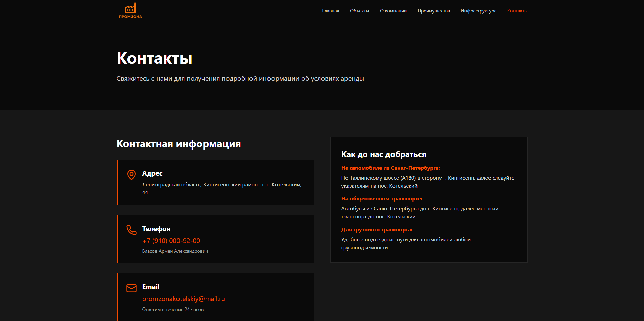Go to the Объекты page
This screenshot has height=321, width=644.
(x=359, y=11)
